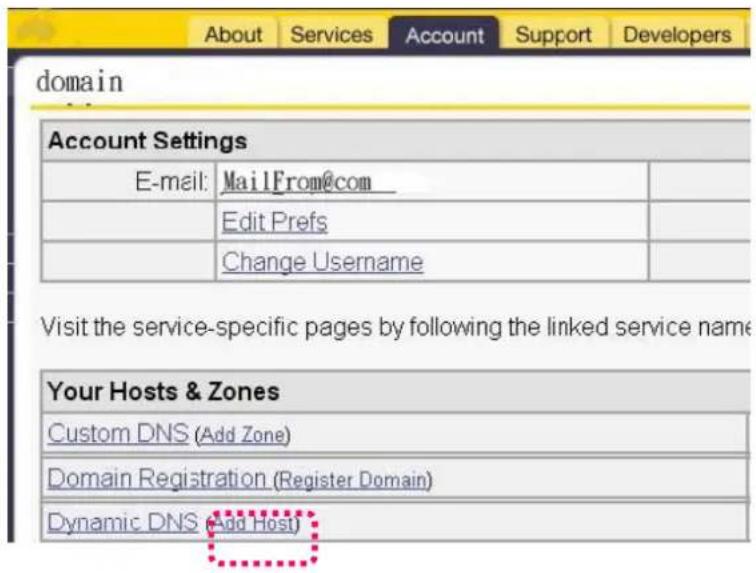Click the E-mail label
The width and height of the screenshot is (756, 573).
[171, 182]
